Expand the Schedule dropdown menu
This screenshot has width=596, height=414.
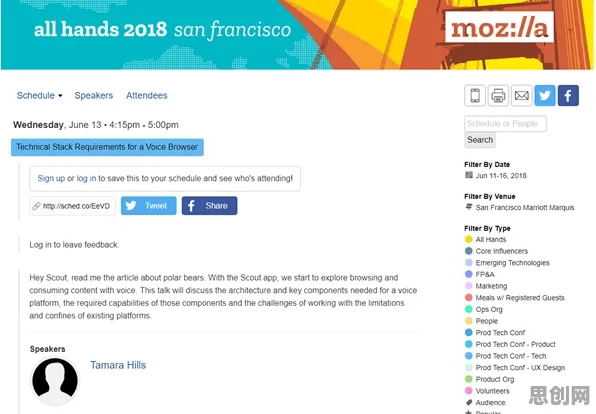pos(39,95)
